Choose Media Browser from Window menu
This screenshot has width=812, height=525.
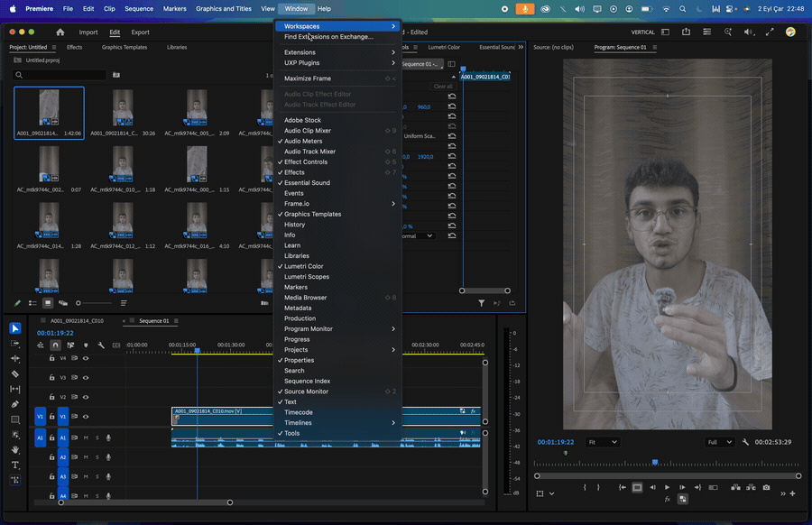[337, 298]
